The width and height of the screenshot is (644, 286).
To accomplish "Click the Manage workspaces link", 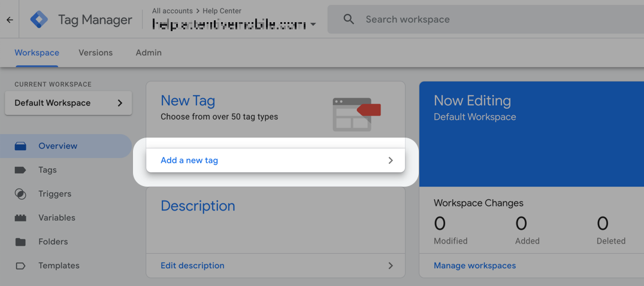I will click(x=475, y=266).
